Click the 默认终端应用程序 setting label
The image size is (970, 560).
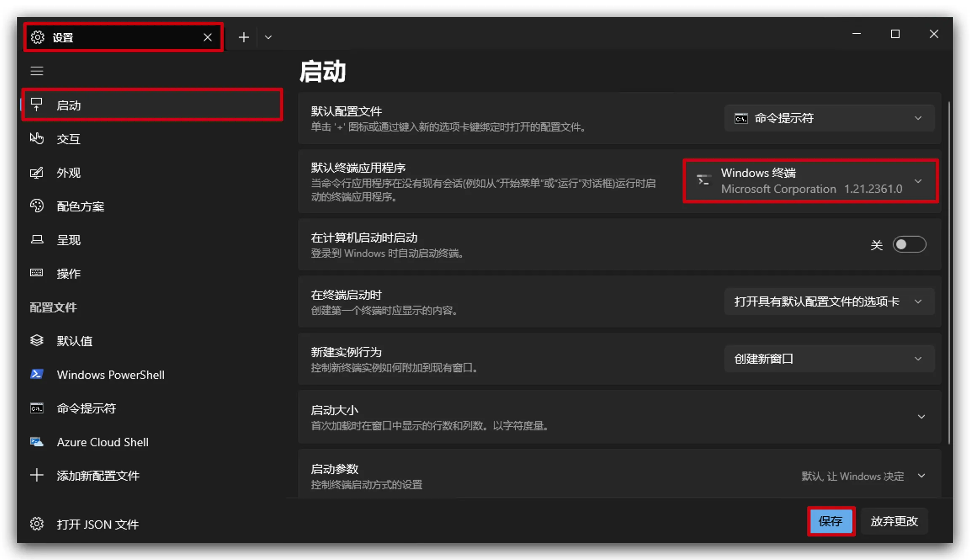(x=358, y=168)
